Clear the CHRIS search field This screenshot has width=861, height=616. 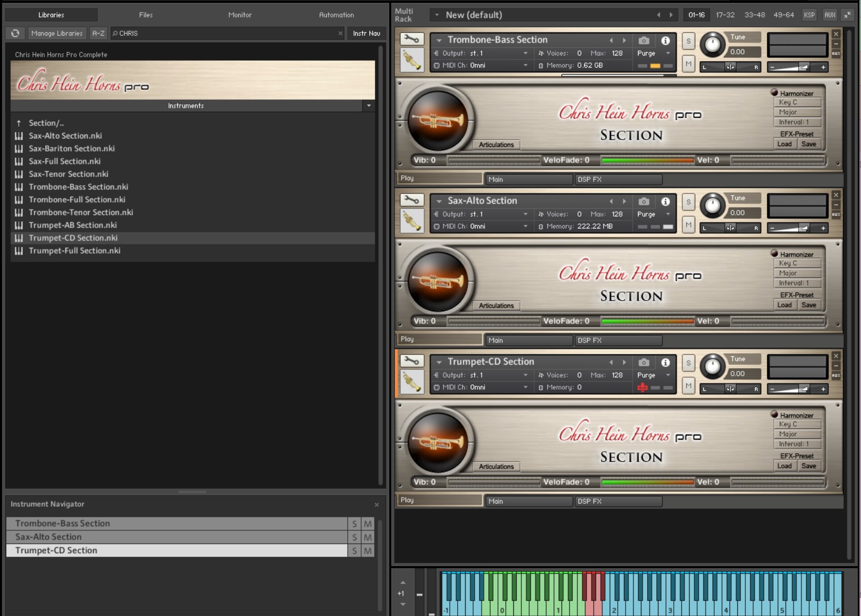340,33
